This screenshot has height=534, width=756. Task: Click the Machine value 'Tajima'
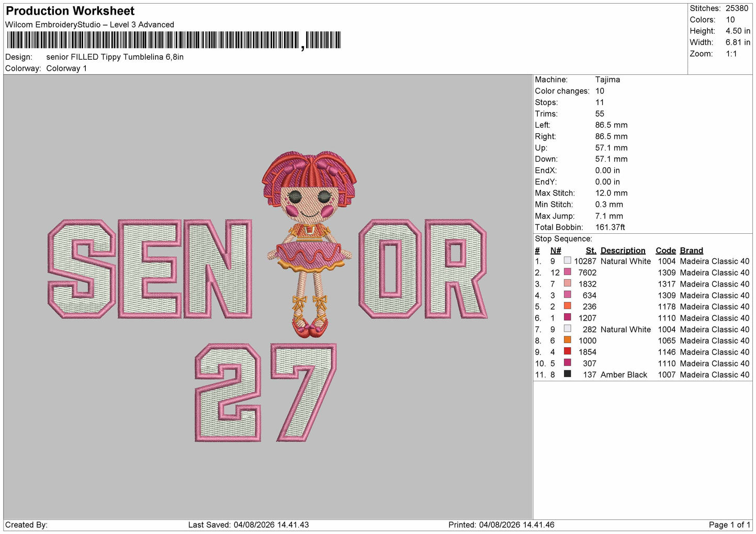[x=607, y=79]
